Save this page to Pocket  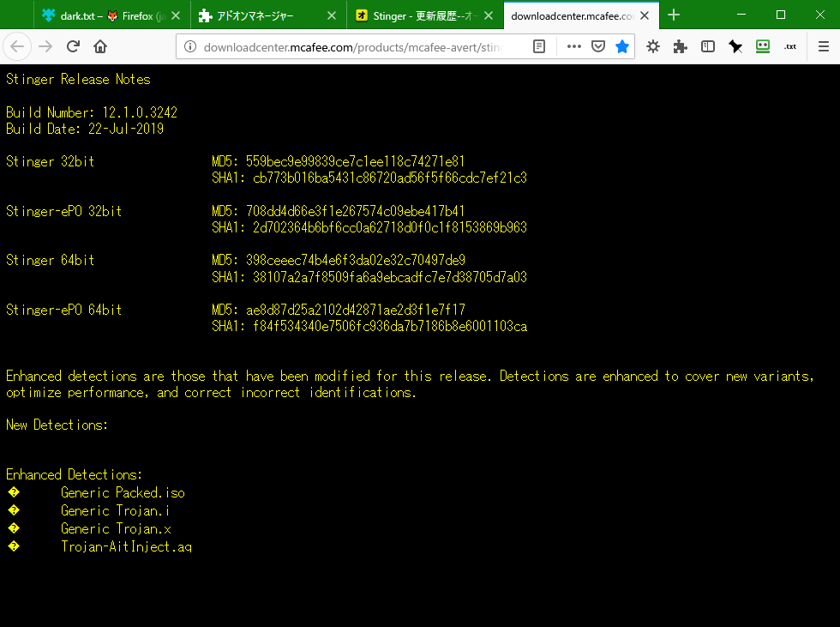[598, 46]
